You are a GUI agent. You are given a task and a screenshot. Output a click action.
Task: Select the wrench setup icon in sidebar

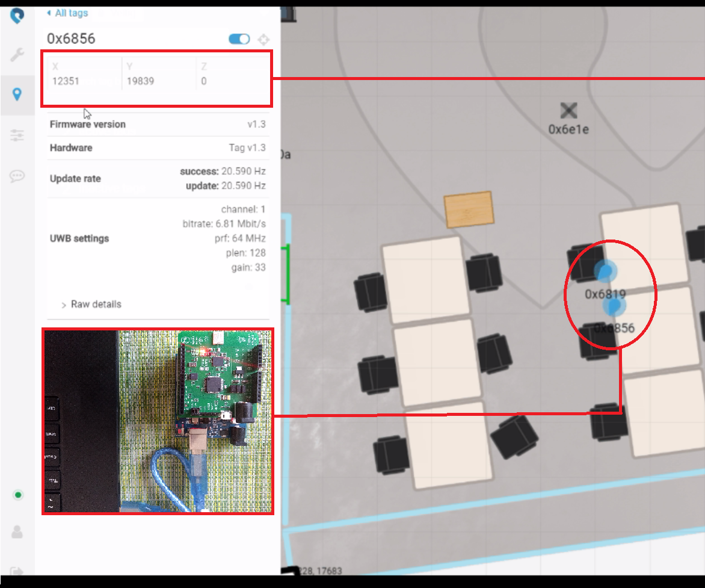[x=17, y=55]
